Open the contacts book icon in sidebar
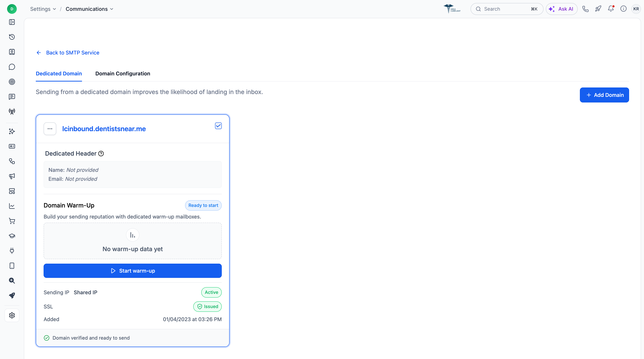This screenshot has height=359, width=644. tap(12, 52)
